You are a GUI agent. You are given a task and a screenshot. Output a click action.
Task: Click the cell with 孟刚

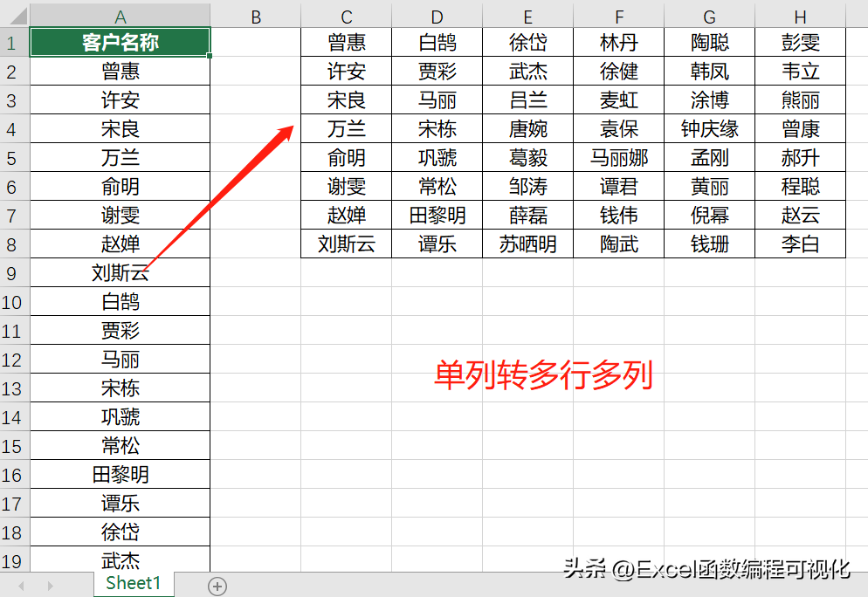[710, 158]
